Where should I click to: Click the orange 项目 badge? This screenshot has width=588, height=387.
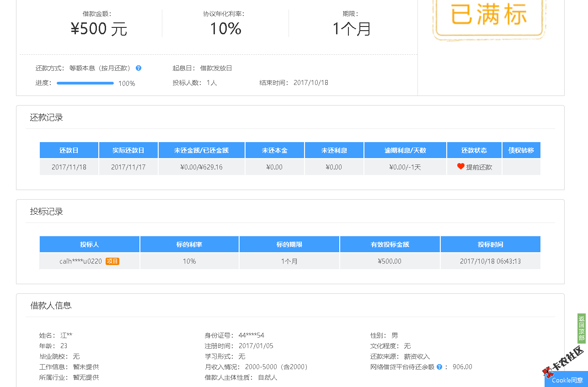112,261
